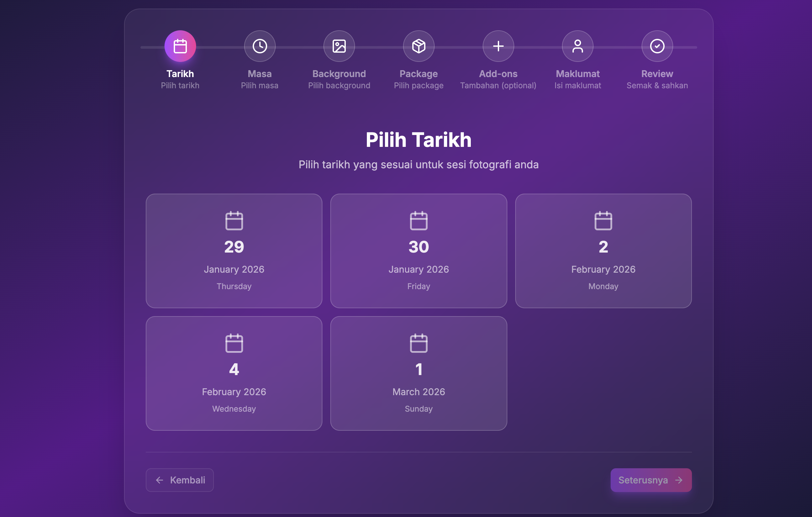The image size is (812, 517).
Task: Click the "Tambahan (optional)" subtitle
Action: point(498,85)
